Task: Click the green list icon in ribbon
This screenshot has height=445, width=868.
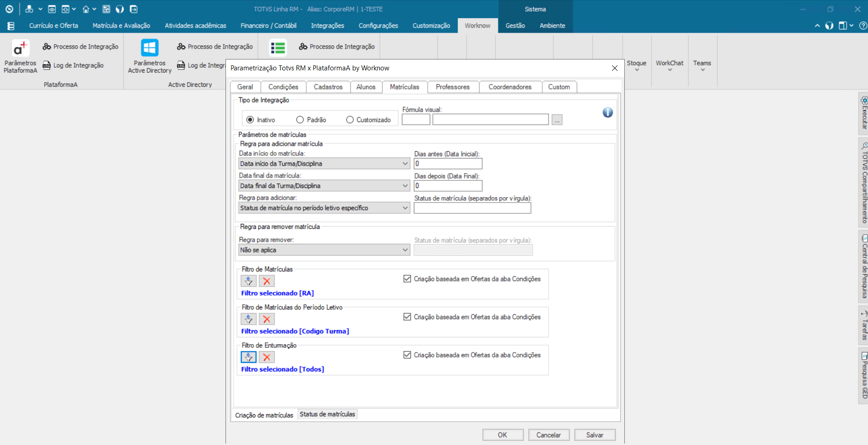Action: 278,48
